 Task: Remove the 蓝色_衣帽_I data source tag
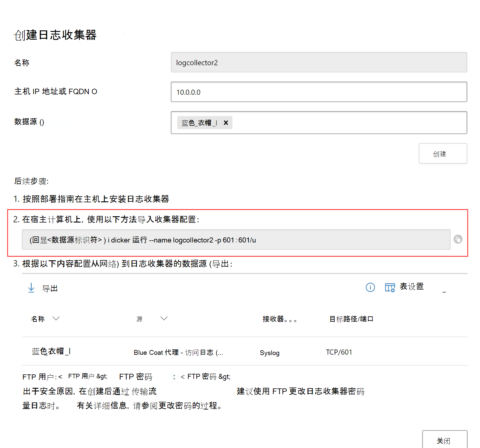226,123
